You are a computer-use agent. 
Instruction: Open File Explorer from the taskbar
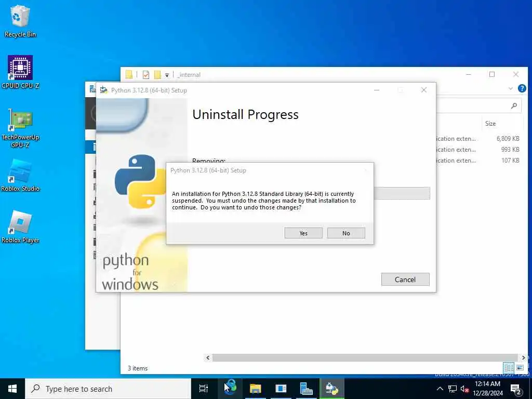pyautogui.click(x=256, y=389)
